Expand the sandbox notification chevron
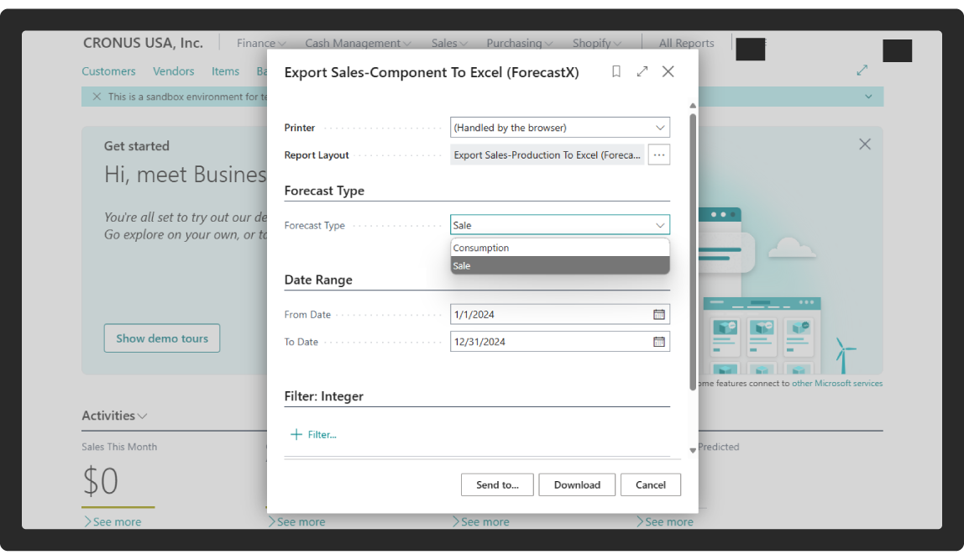 click(x=868, y=97)
